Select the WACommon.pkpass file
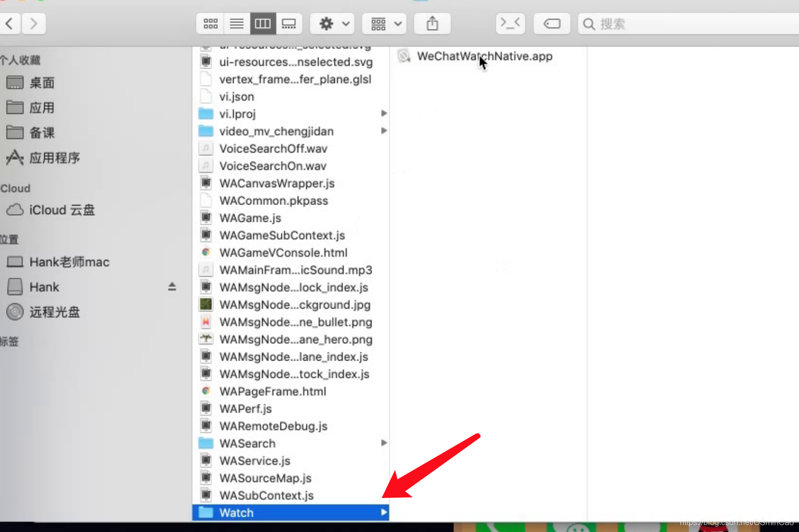 click(x=291, y=200)
